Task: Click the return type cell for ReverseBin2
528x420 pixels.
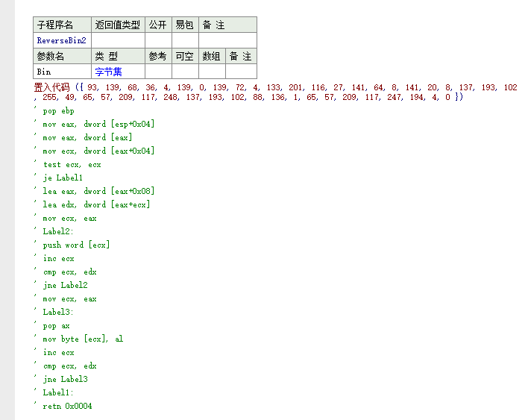Action: [118, 40]
